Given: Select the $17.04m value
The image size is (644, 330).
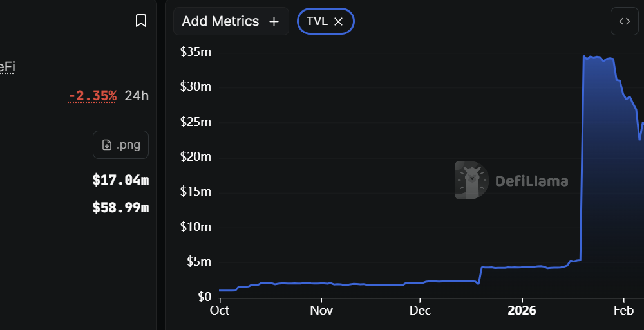Looking at the screenshot, I should (x=120, y=179).
